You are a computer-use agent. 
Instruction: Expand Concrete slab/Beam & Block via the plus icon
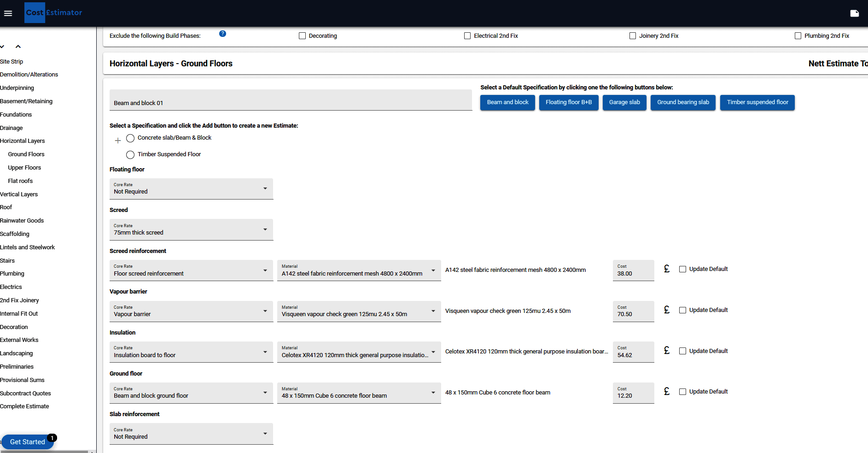pos(117,140)
